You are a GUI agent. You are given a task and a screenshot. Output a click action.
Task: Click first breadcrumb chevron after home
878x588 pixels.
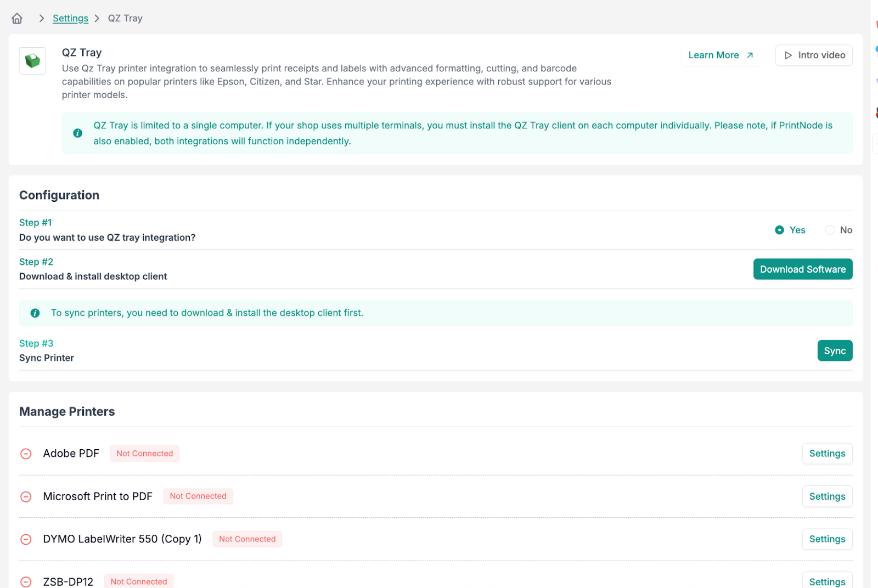click(x=42, y=18)
